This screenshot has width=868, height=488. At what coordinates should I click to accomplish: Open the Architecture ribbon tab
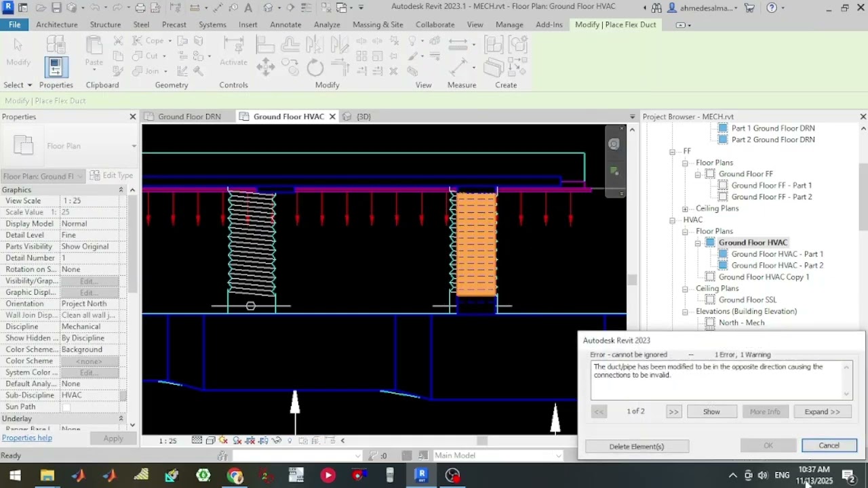57,24
